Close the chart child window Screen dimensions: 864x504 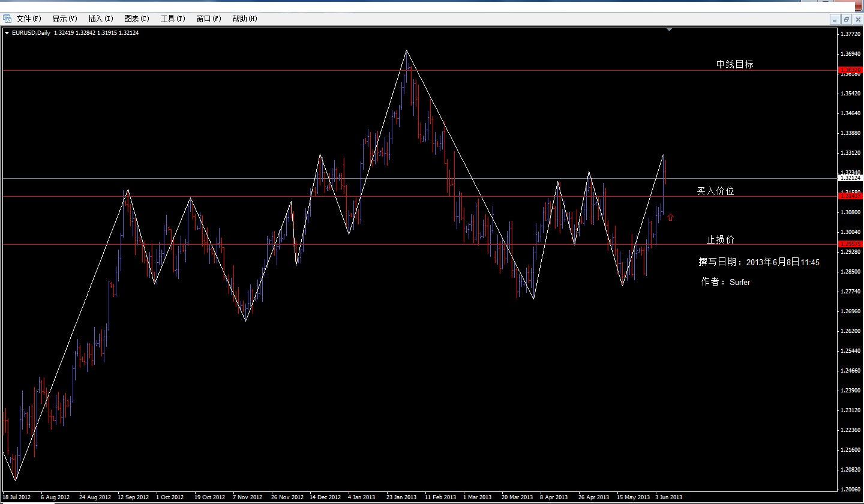coord(857,19)
